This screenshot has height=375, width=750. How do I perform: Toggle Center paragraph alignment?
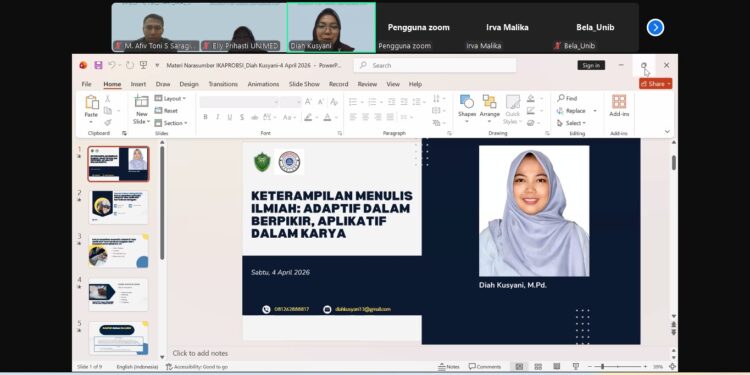[x=365, y=117]
